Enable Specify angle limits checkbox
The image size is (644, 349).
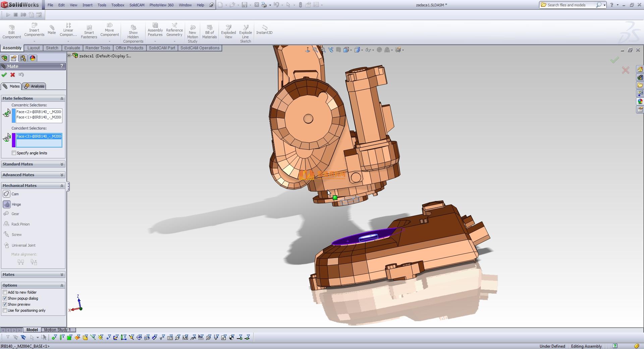(14, 153)
